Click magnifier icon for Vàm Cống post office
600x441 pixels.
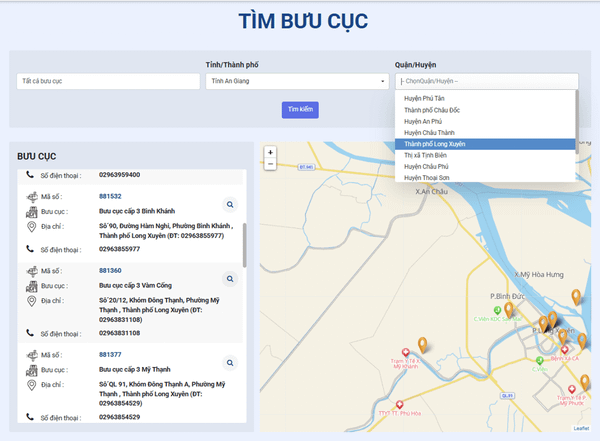[x=229, y=279]
